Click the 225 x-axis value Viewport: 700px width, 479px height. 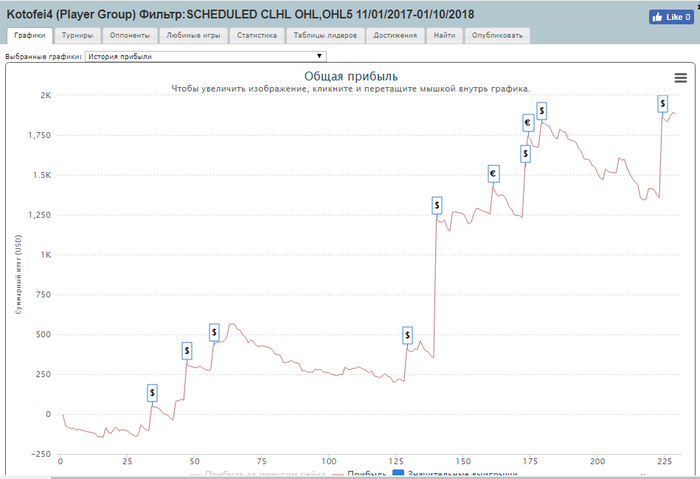(x=664, y=462)
